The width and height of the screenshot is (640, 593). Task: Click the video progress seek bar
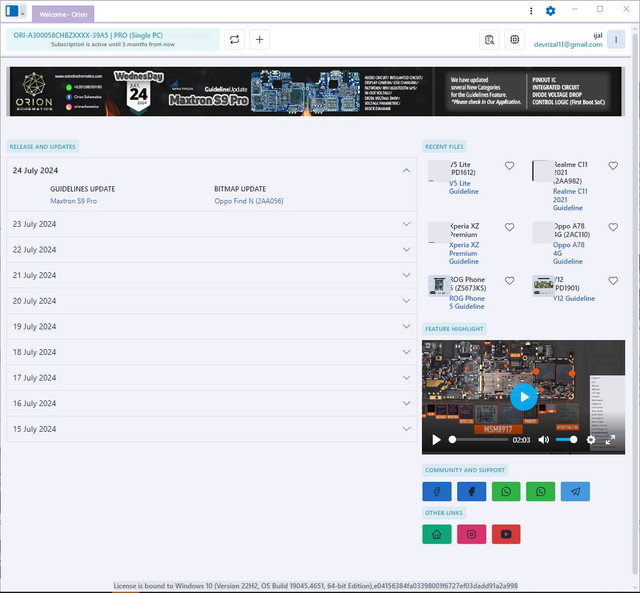(480, 440)
